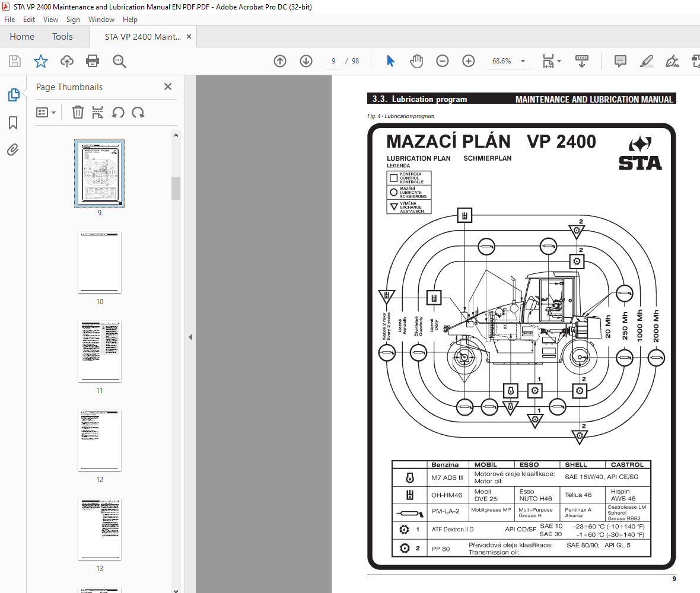
Task: Click the 'SCHMIERPLAN' label on page
Action: click(488, 158)
